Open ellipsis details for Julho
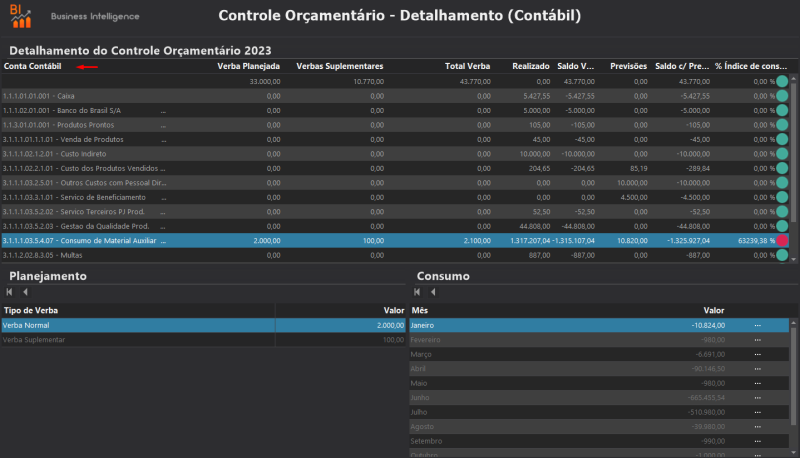Image resolution: width=800 pixels, height=458 pixels. point(758,412)
